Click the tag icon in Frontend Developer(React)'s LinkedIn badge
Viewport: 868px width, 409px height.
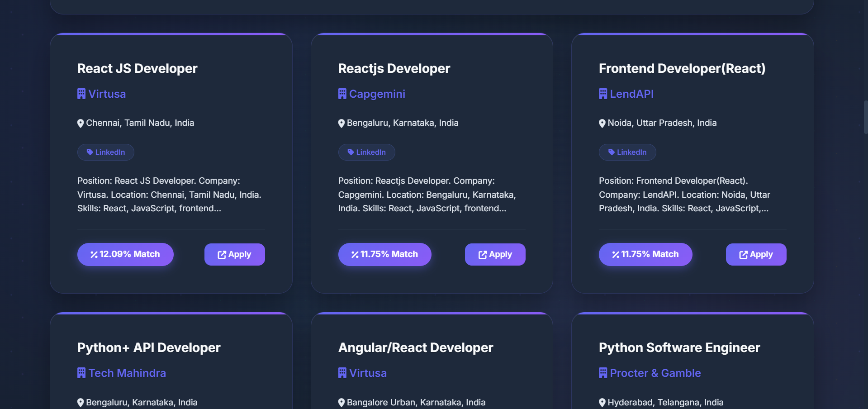(x=611, y=152)
